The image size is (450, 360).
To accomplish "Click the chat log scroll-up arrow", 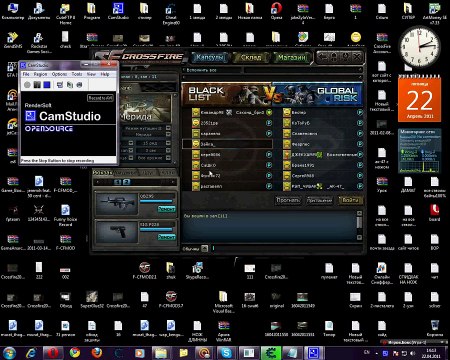I will (359, 213).
